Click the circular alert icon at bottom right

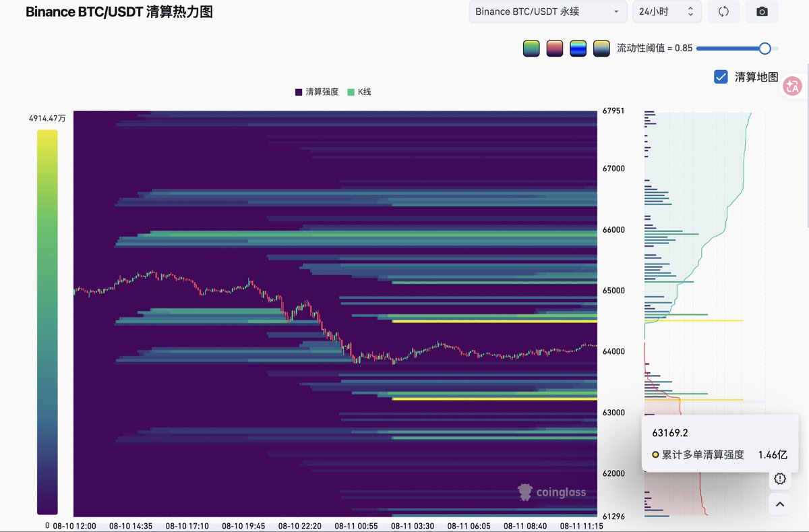pyautogui.click(x=780, y=478)
